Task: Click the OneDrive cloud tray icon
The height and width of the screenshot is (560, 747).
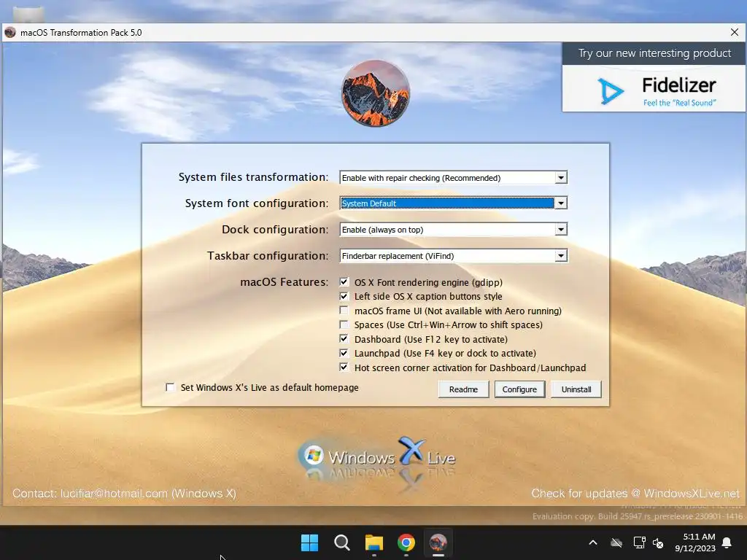Action: [616, 542]
